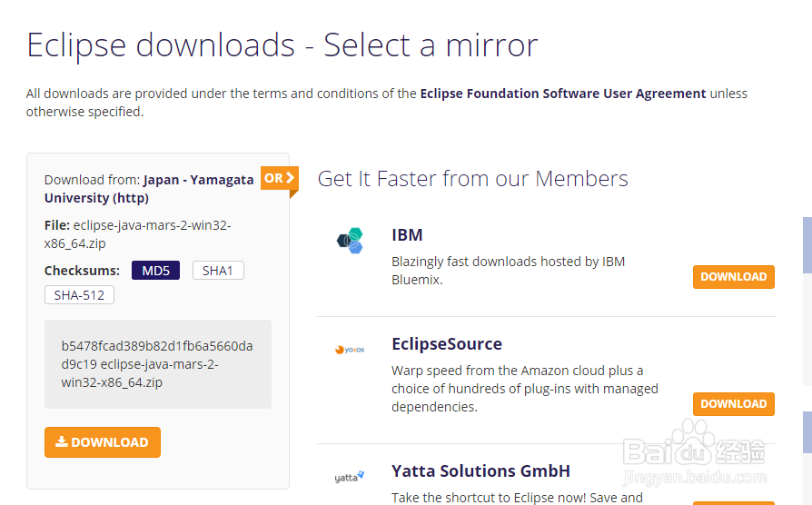Download from the IBM Bluemix mirror
Image resolution: width=812 pixels, height=505 pixels.
733,277
